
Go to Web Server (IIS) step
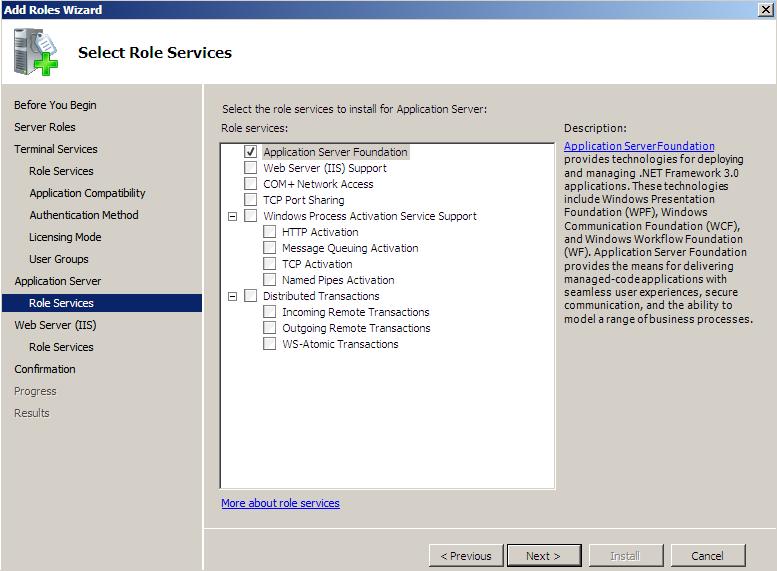pyautogui.click(x=55, y=325)
